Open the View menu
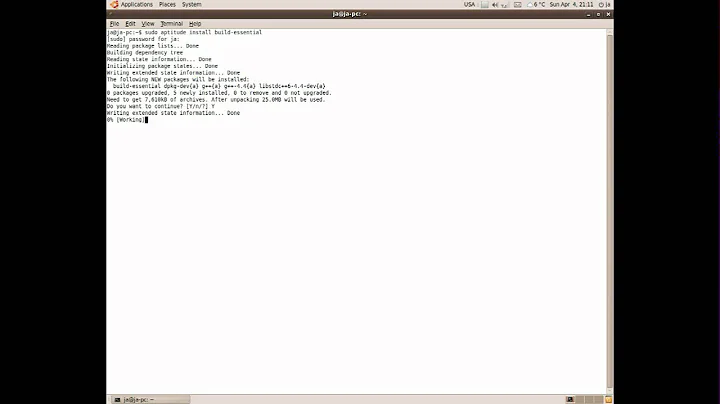 pyautogui.click(x=147, y=23)
